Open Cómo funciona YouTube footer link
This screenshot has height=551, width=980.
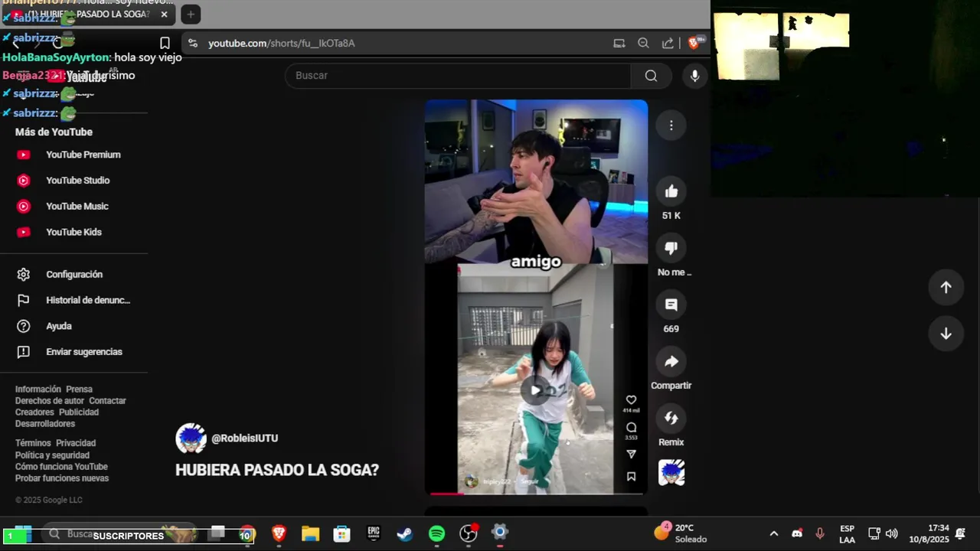tap(61, 467)
